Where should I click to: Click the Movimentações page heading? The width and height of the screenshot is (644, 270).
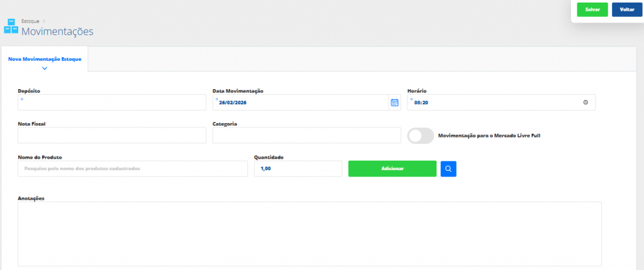(x=57, y=31)
